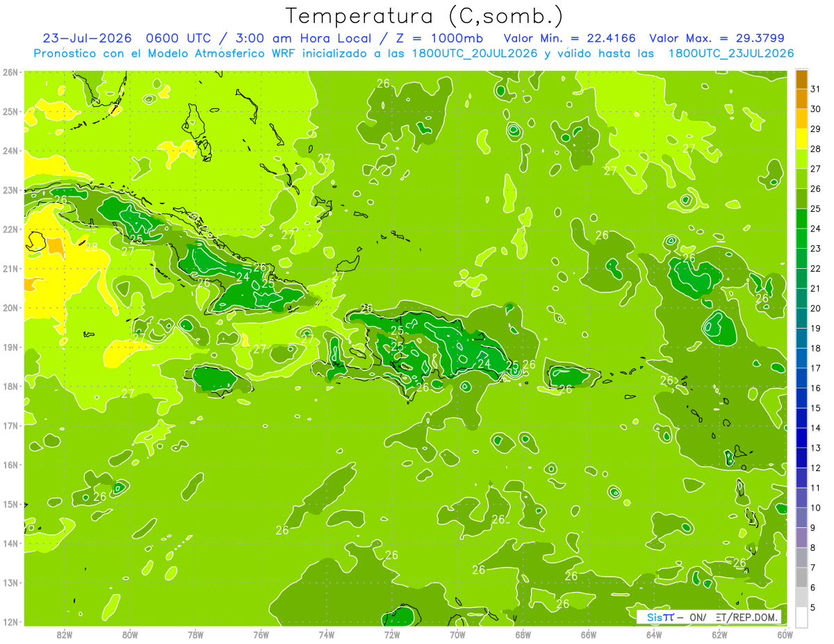This screenshot has height=644, width=834.
Task: Select the 62W longitude label
Action: [x=719, y=634]
